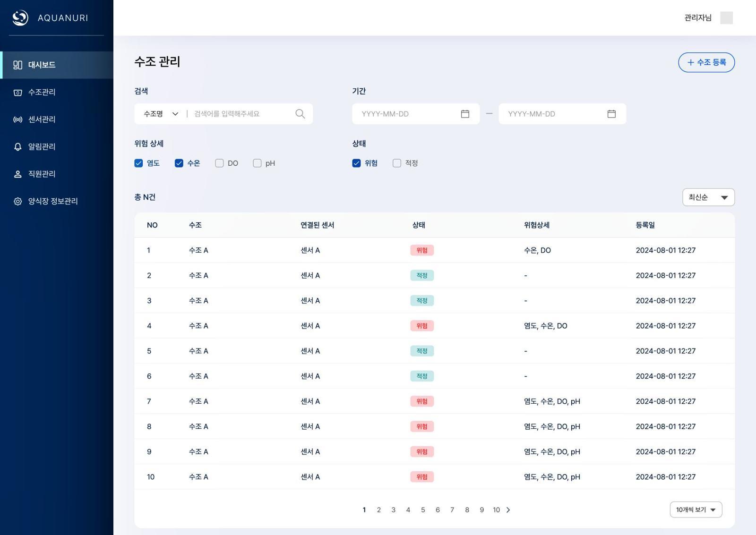The width and height of the screenshot is (756, 535).
Task: Click the alarm bell sidebar icon
Action: 17,147
